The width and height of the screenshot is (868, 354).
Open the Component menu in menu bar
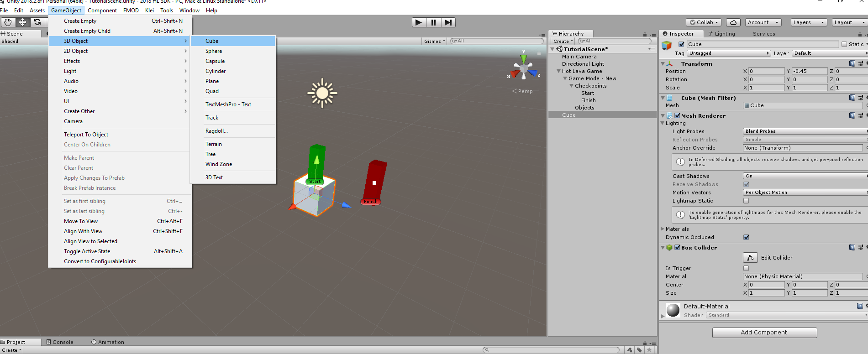click(102, 10)
